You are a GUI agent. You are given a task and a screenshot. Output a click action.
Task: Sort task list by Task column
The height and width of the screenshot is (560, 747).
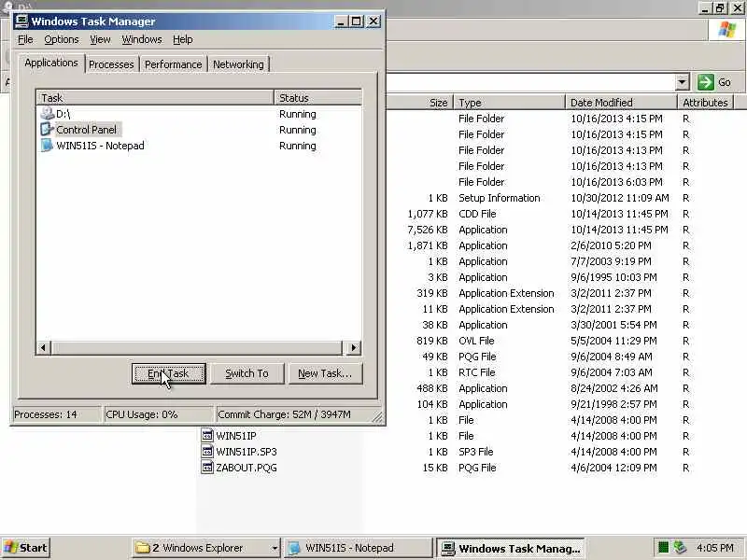[x=155, y=98]
